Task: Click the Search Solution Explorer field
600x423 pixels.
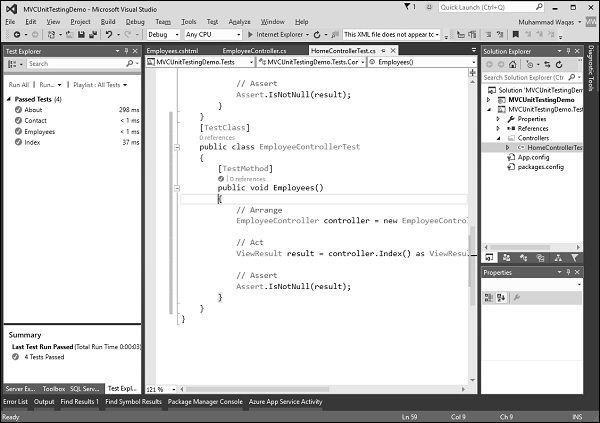Action: [x=525, y=77]
